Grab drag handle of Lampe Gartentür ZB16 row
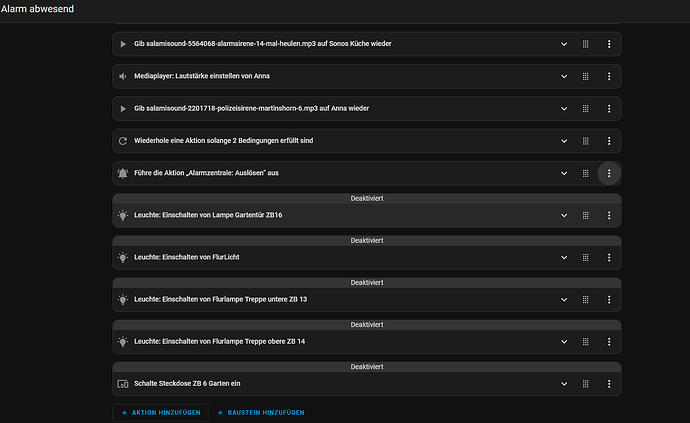Viewport: 690px width, 423px height. coord(586,215)
